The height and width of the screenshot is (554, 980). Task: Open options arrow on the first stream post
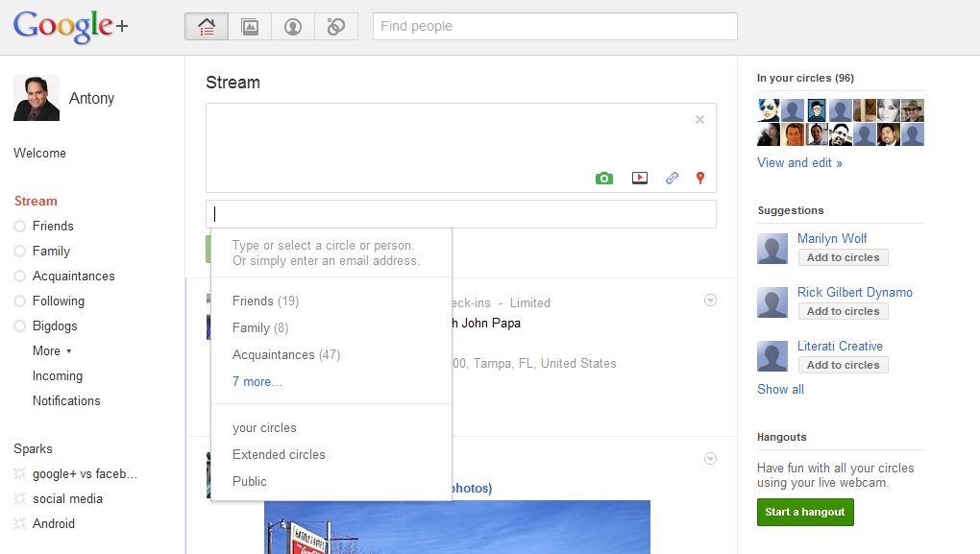coord(710,301)
